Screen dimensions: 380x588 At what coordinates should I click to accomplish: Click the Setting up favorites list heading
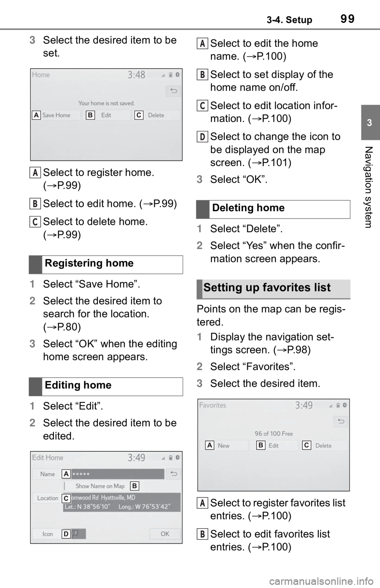tap(267, 288)
